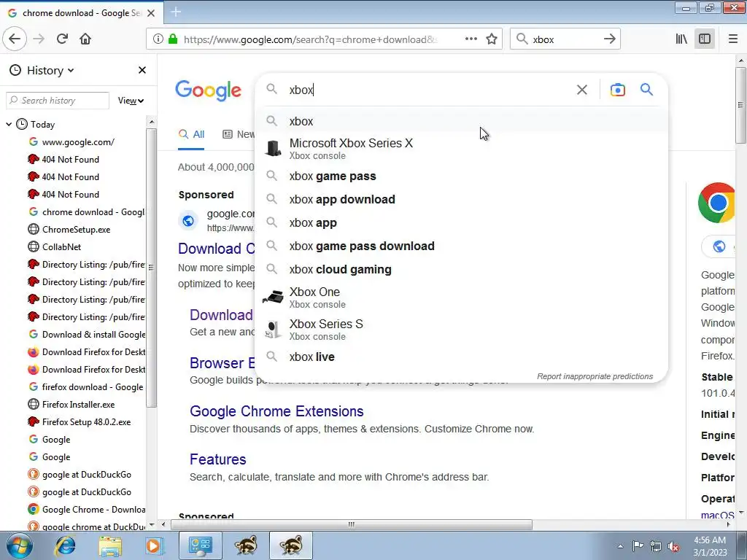Open a new tab with plus button
747x560 pixels.
coord(176,12)
